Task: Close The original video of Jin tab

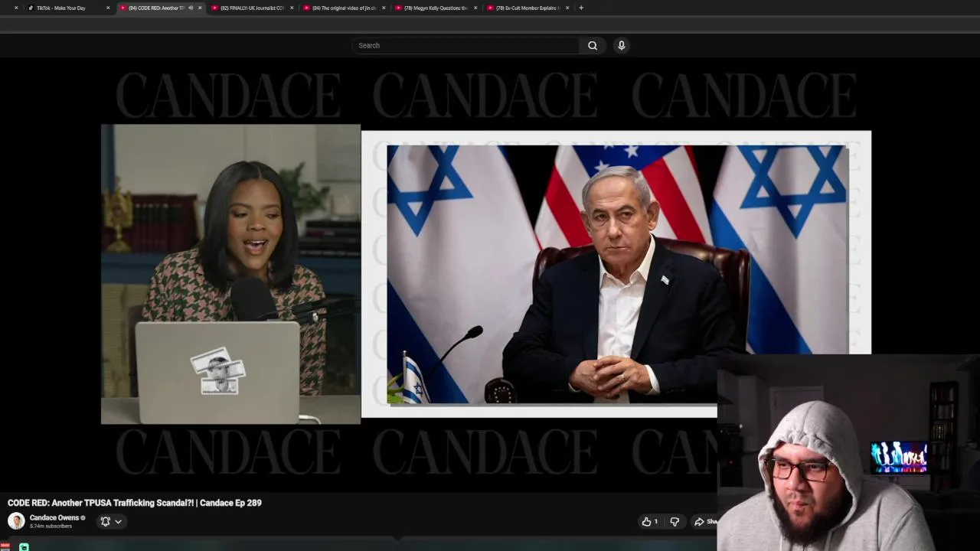Action: point(384,8)
